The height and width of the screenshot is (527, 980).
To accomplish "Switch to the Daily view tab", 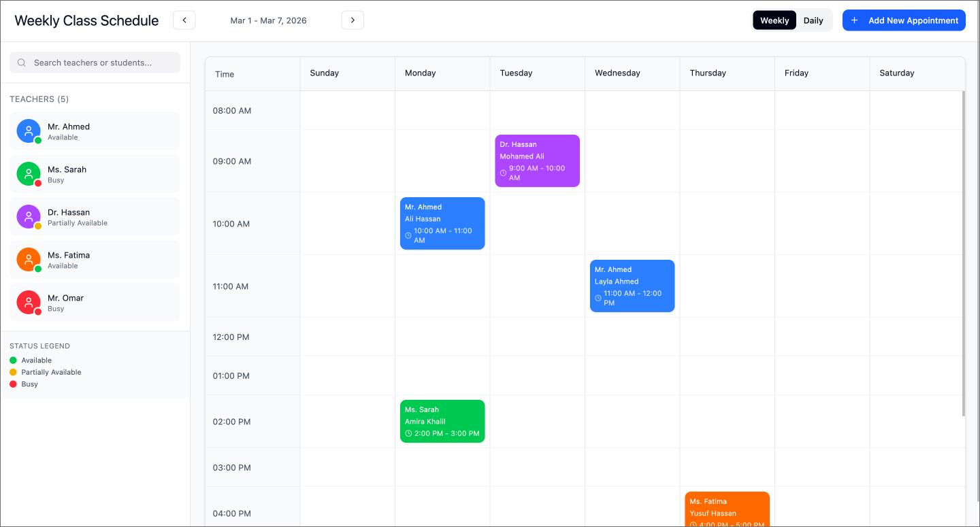I will pyautogui.click(x=813, y=20).
